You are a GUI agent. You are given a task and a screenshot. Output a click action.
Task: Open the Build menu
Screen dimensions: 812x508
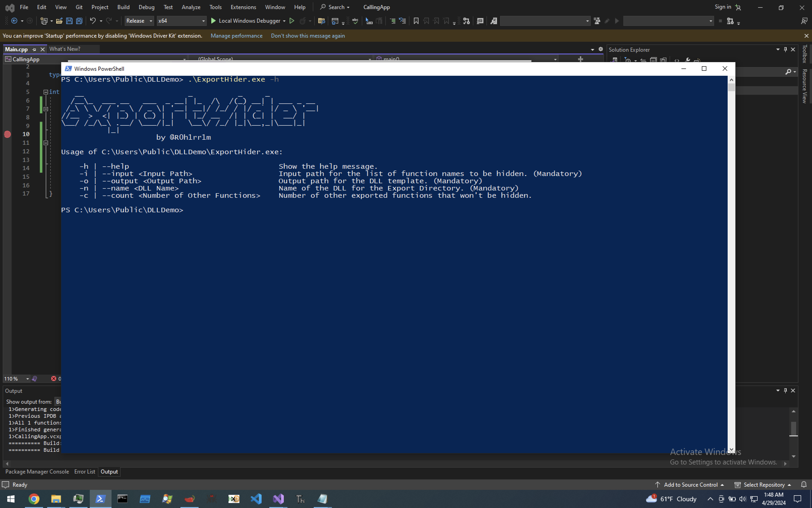[x=123, y=7]
